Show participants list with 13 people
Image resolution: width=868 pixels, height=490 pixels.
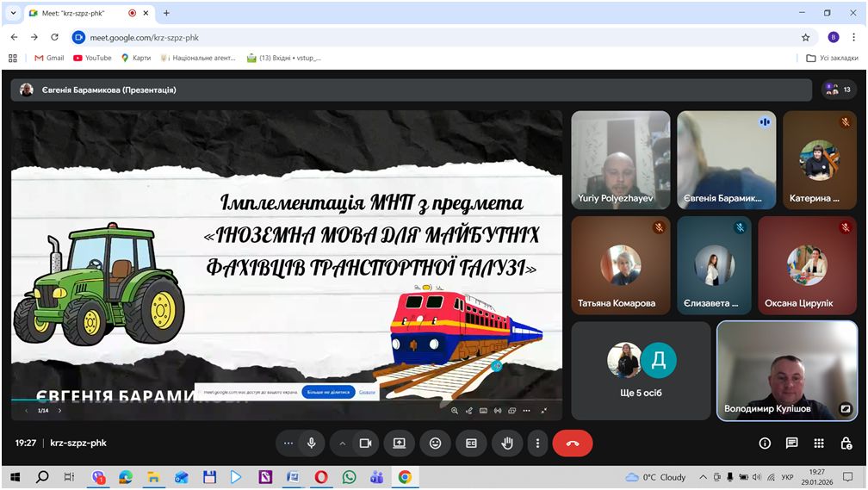click(838, 90)
